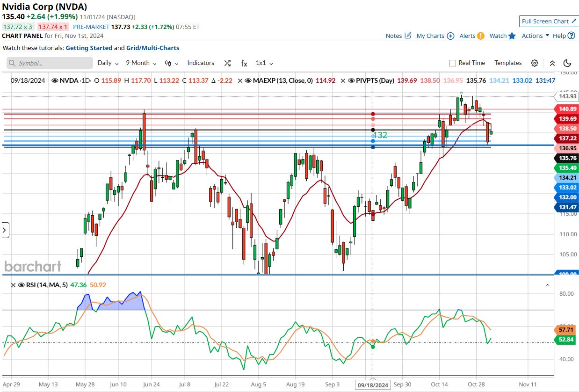Open the 1x1 grid layout dropdown
This screenshot has height=392, width=579.
pos(264,63)
